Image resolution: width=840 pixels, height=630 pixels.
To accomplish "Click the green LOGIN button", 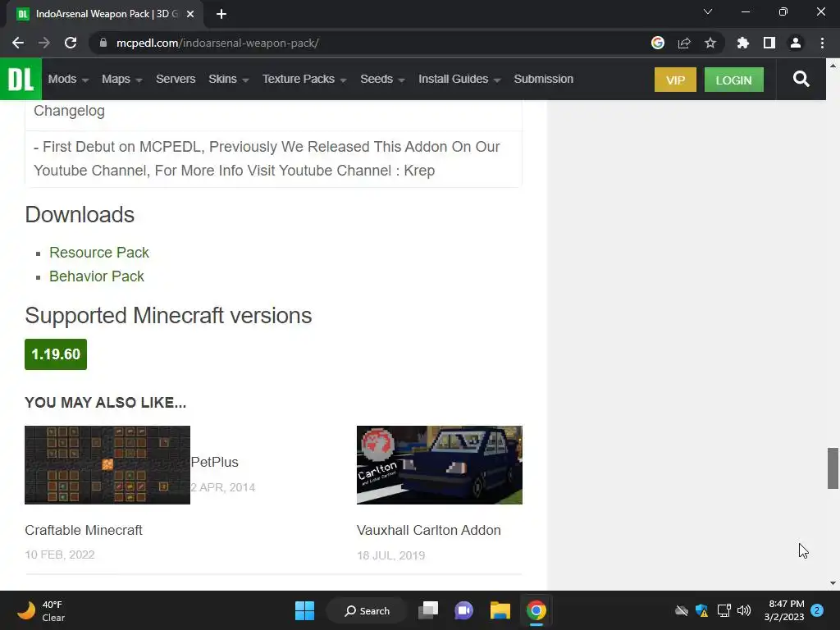I will pyautogui.click(x=734, y=80).
